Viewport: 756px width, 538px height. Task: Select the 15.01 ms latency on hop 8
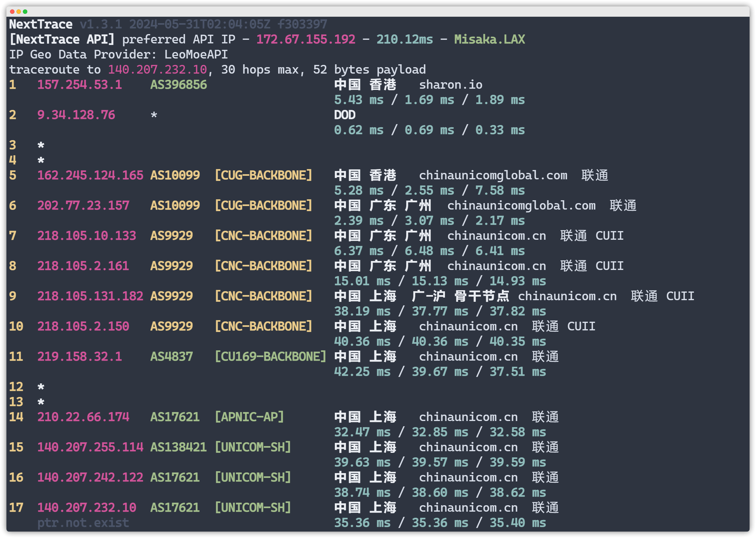coord(362,281)
